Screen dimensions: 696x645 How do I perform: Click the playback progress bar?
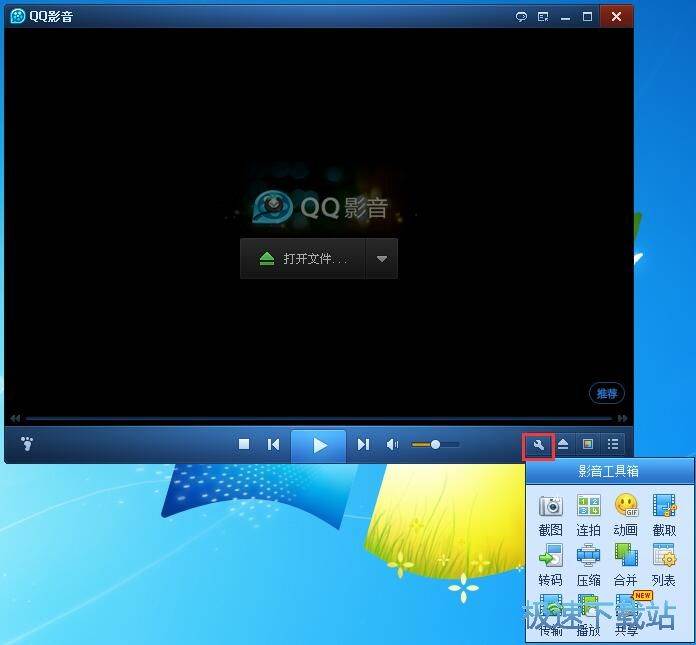[319, 419]
